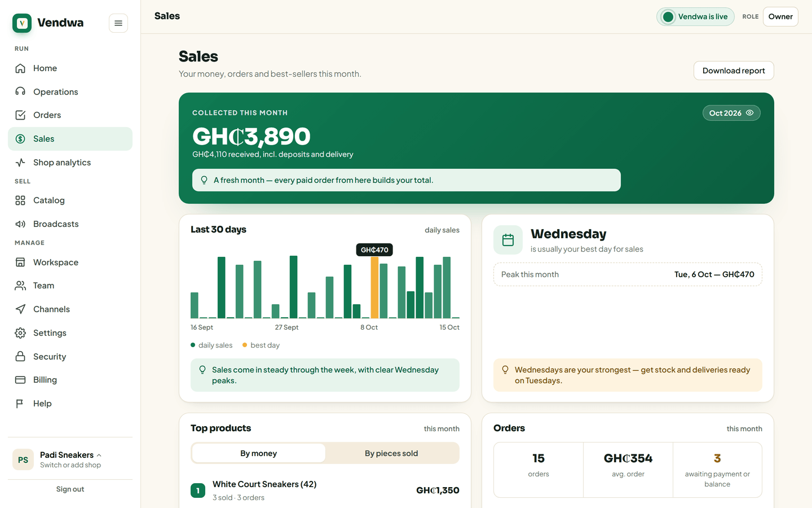Screen dimensions: 812x508
Task: Click the Broadcasts megaphone icon
Action: click(20, 224)
